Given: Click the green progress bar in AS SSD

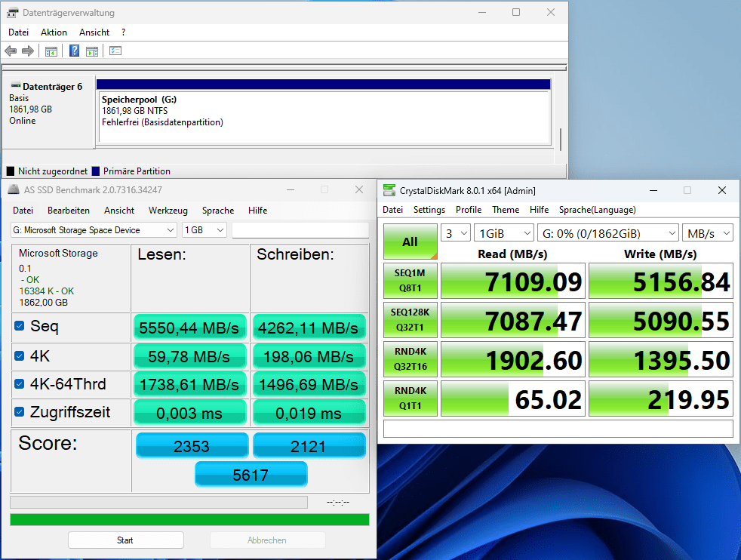Looking at the screenshot, I should (189, 519).
